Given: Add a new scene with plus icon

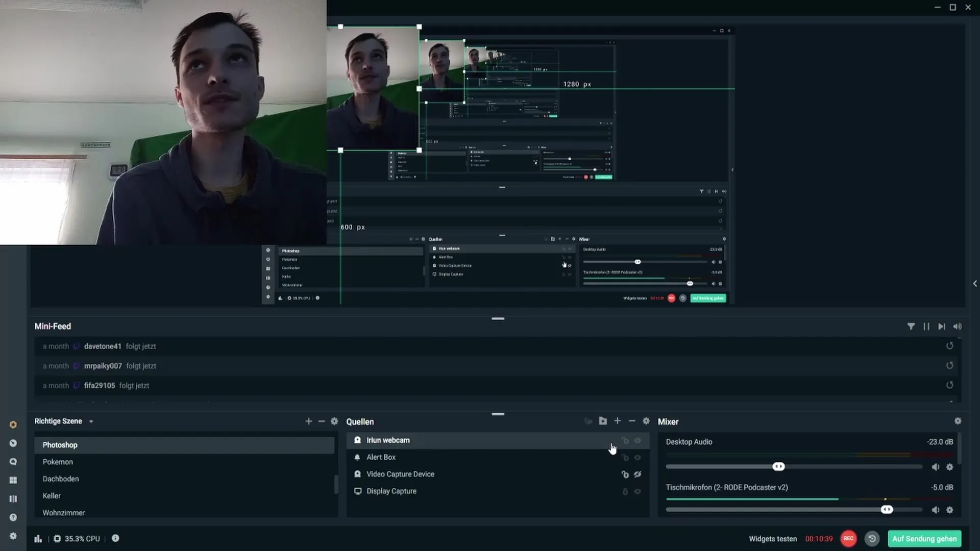Looking at the screenshot, I should [308, 421].
